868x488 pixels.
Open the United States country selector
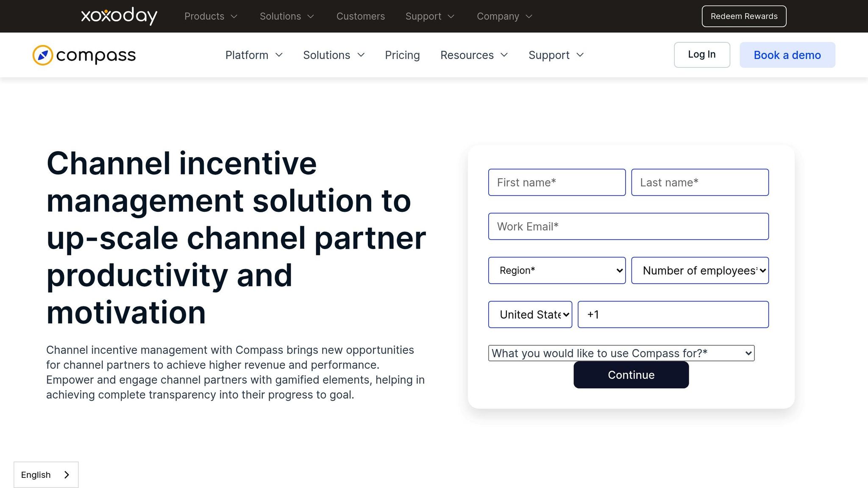tap(530, 314)
